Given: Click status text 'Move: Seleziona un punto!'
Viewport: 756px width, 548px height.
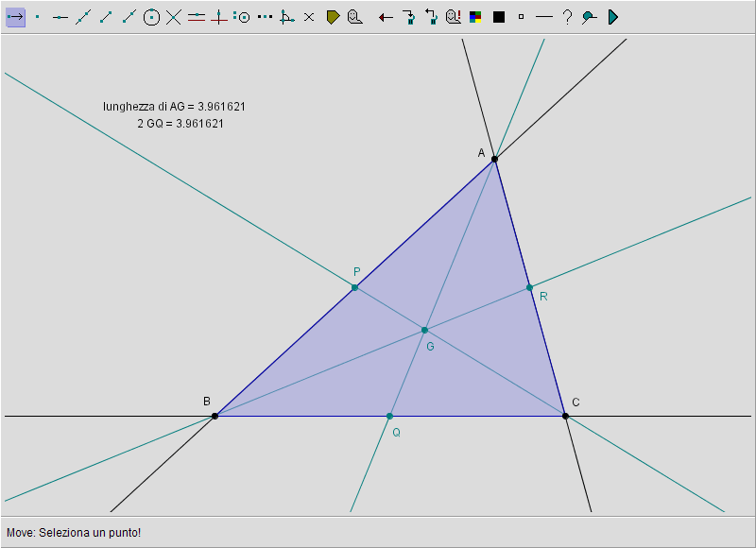Looking at the screenshot, I should click(74, 533).
